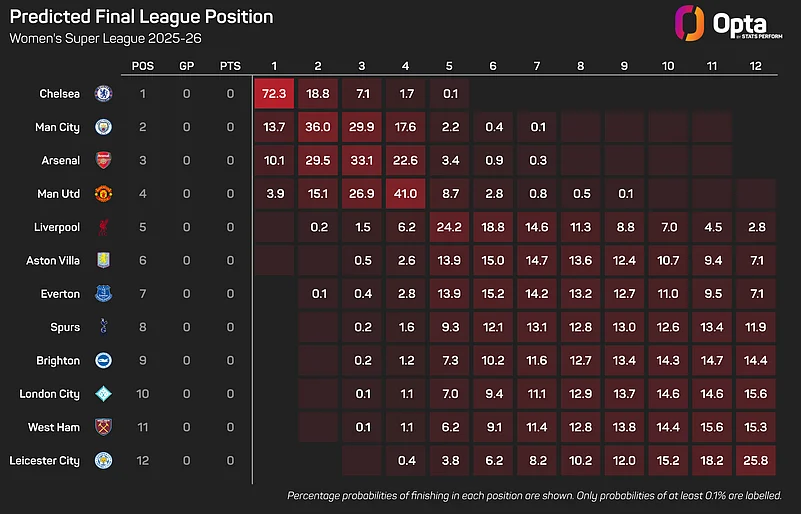Select the Everton club crest
The image size is (801, 514).
pyautogui.click(x=104, y=293)
